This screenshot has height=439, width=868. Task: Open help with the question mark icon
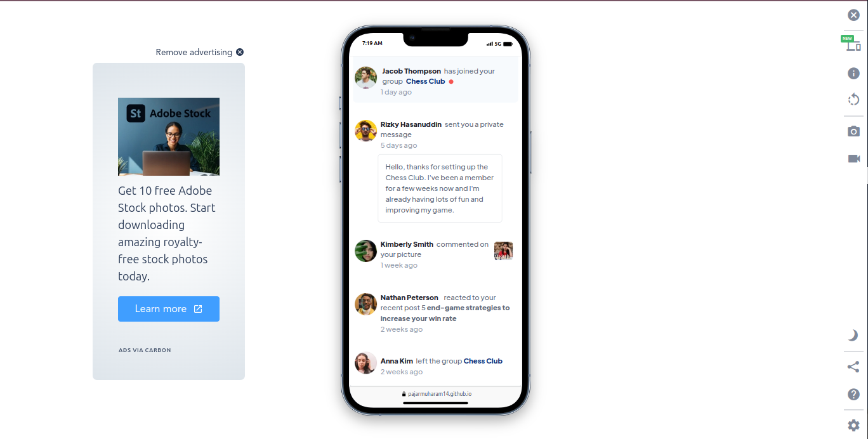(853, 395)
